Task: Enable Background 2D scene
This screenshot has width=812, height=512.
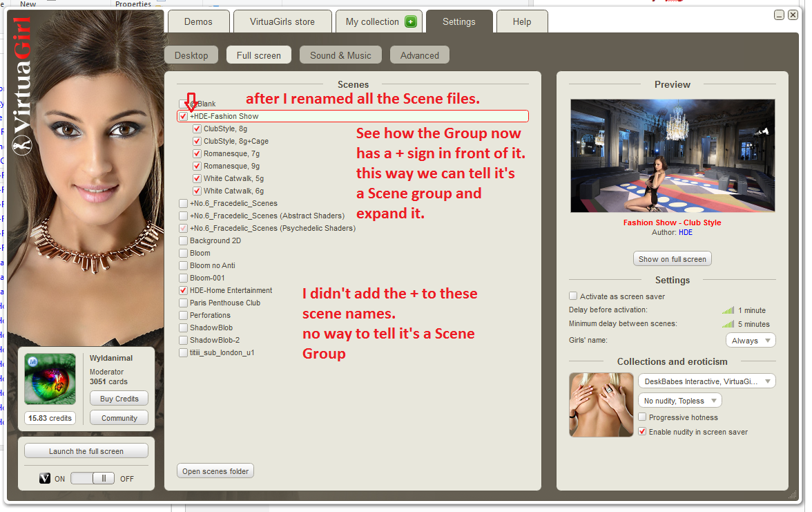Action: [x=184, y=240]
